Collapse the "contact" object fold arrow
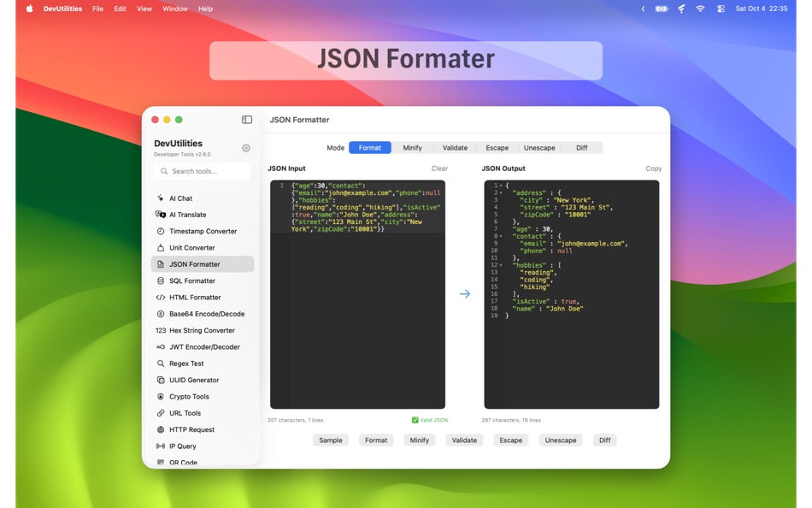 click(501, 236)
